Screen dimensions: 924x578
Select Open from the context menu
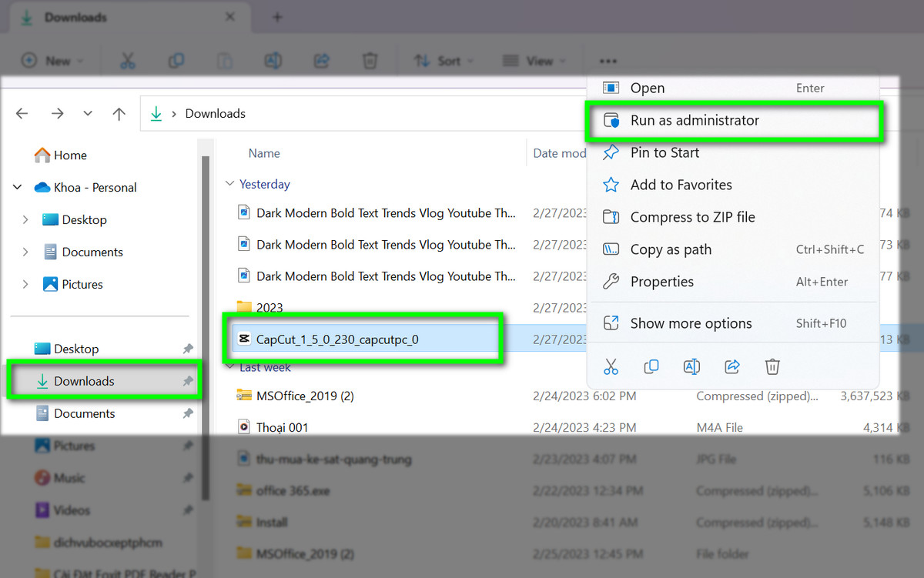click(733, 89)
